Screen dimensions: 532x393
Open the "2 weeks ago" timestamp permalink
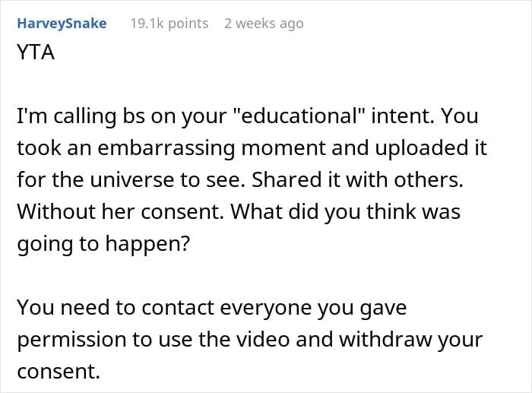click(x=264, y=24)
